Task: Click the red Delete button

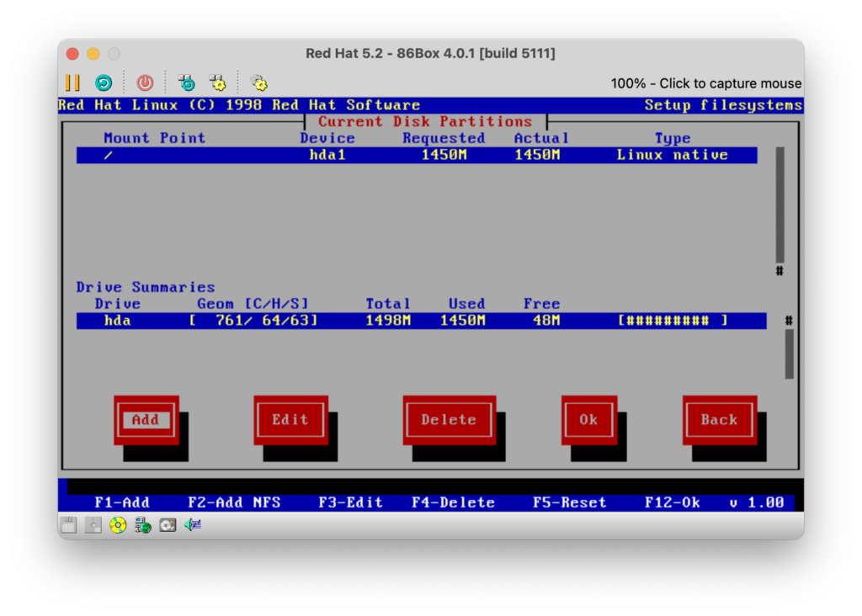Action: (x=450, y=420)
